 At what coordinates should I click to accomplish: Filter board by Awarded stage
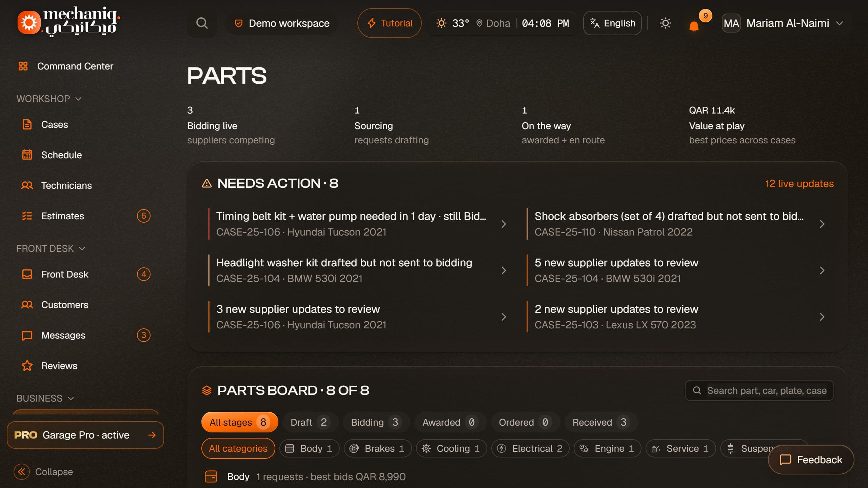[450, 422]
